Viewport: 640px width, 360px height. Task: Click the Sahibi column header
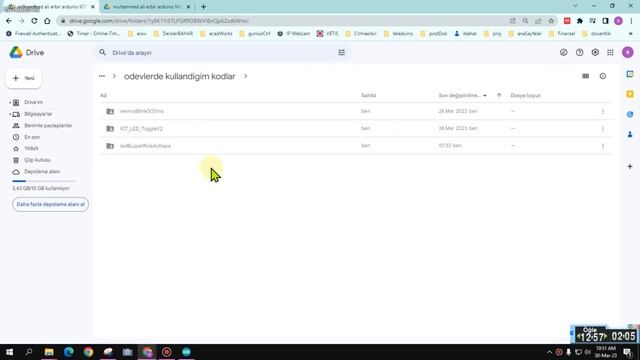(x=369, y=96)
